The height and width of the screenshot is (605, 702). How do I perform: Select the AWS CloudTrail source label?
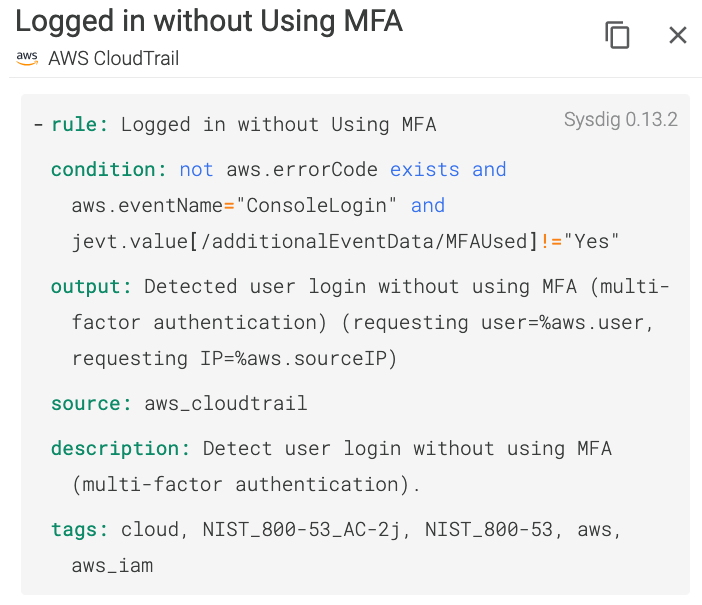pyautogui.click(x=113, y=58)
